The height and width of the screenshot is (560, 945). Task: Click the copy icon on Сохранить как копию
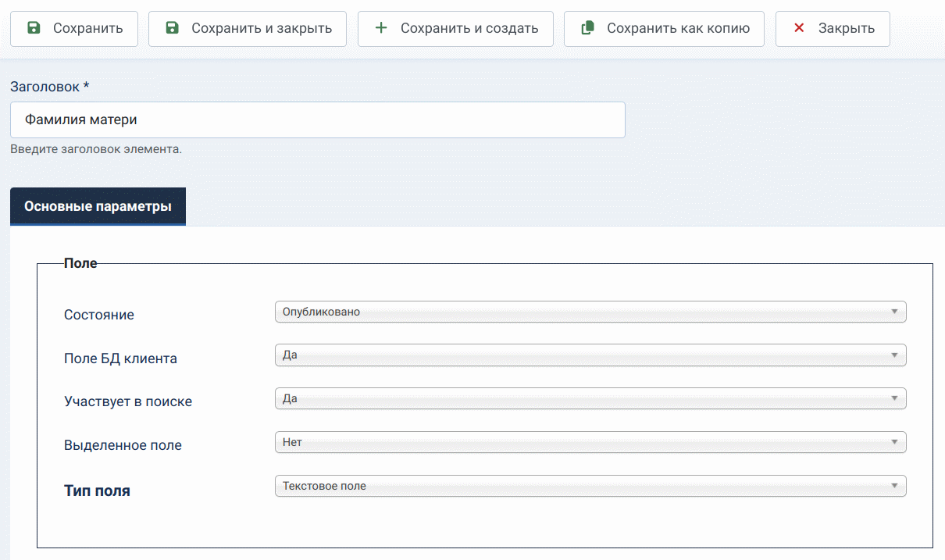587,28
